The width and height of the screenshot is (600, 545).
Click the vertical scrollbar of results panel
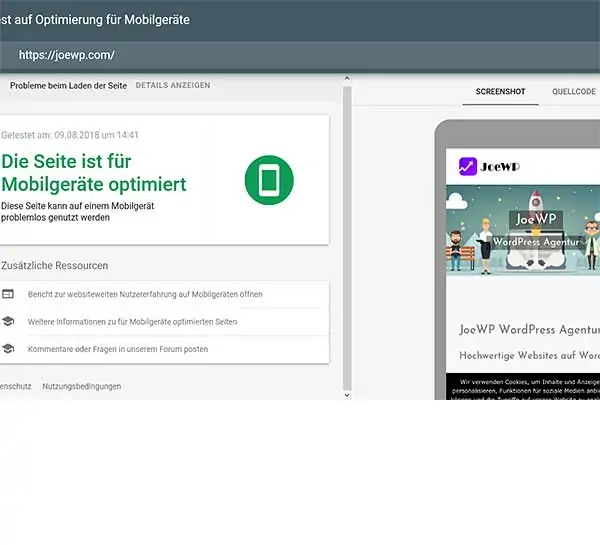(x=347, y=237)
